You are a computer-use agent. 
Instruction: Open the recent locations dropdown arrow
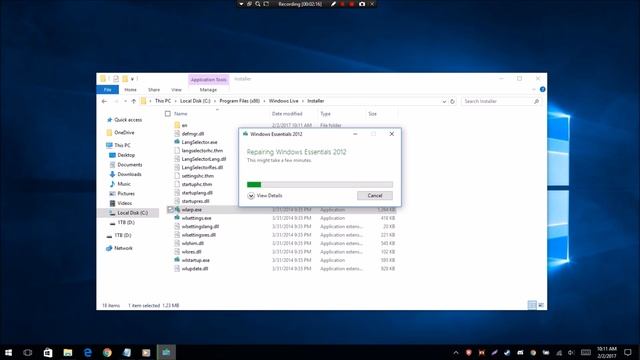tap(125, 101)
